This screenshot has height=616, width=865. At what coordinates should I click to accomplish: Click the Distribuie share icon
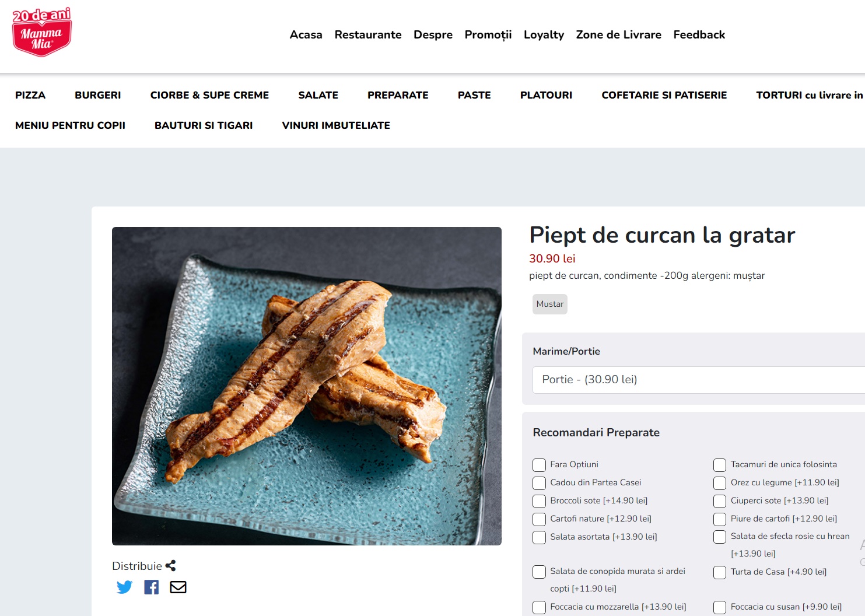click(170, 566)
